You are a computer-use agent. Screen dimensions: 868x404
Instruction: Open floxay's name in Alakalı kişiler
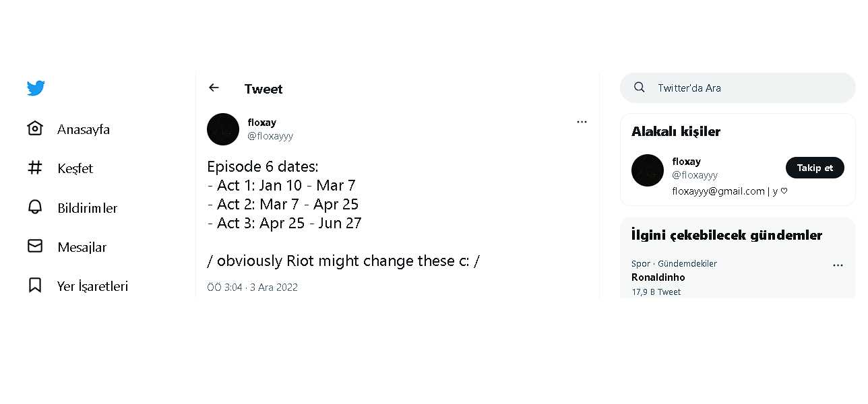click(686, 162)
